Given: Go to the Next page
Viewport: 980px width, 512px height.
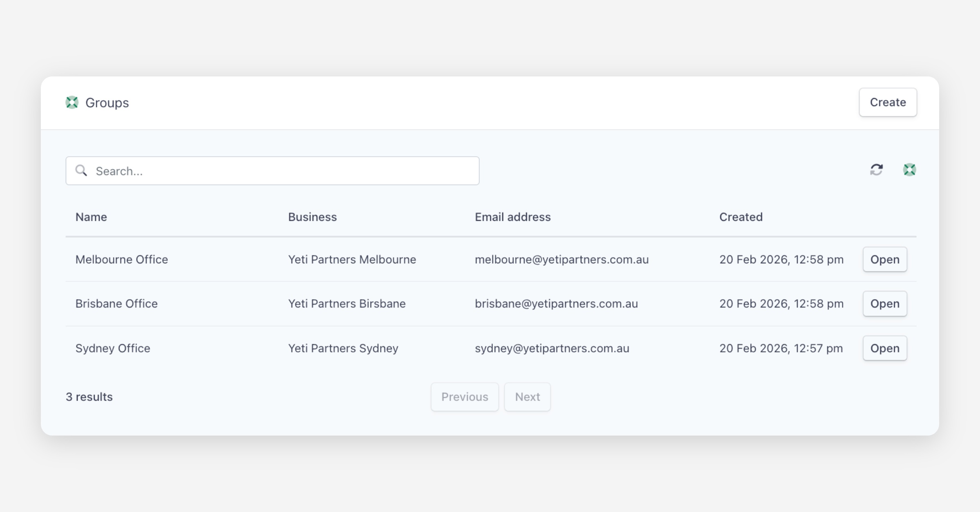Looking at the screenshot, I should click(x=527, y=397).
